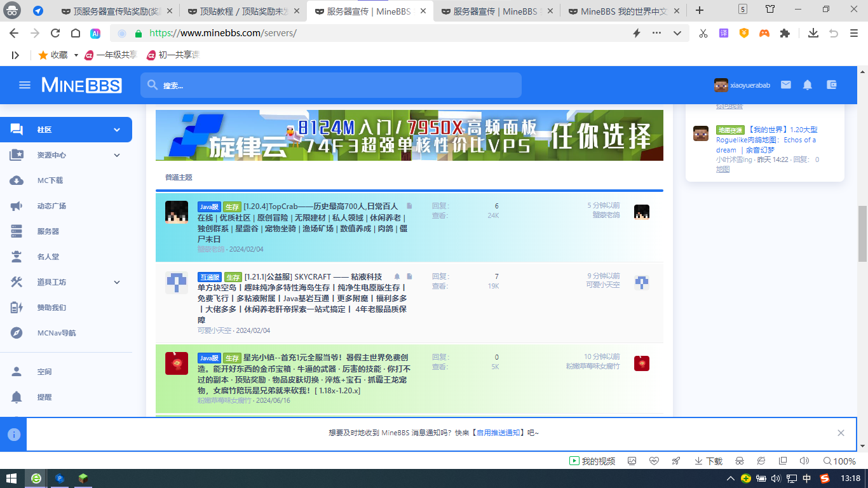This screenshot has height=488, width=868.
Task: Open the 收藏 bookmarks dropdown arrow
Action: pyautogui.click(x=76, y=55)
